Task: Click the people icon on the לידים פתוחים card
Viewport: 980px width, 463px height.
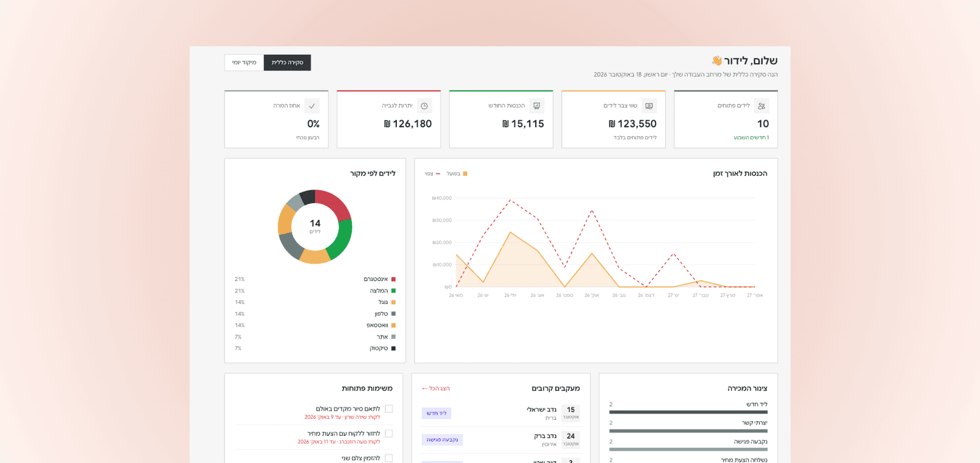Action: point(761,106)
